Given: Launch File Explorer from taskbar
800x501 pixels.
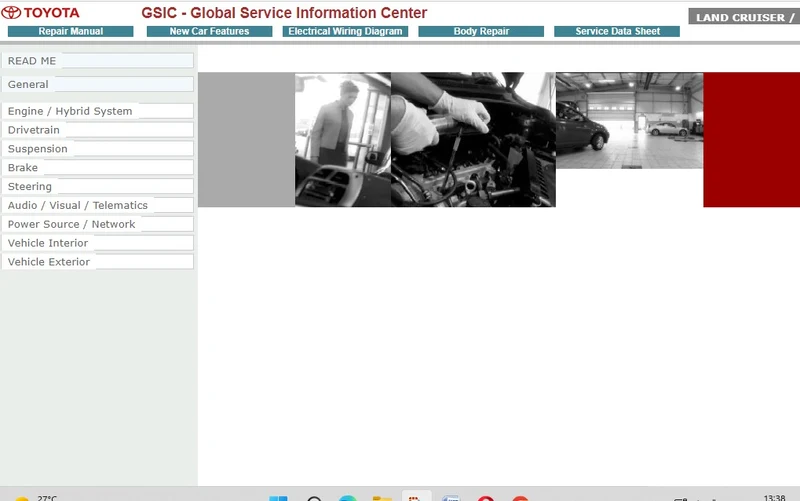Looking at the screenshot, I should (x=382, y=498).
